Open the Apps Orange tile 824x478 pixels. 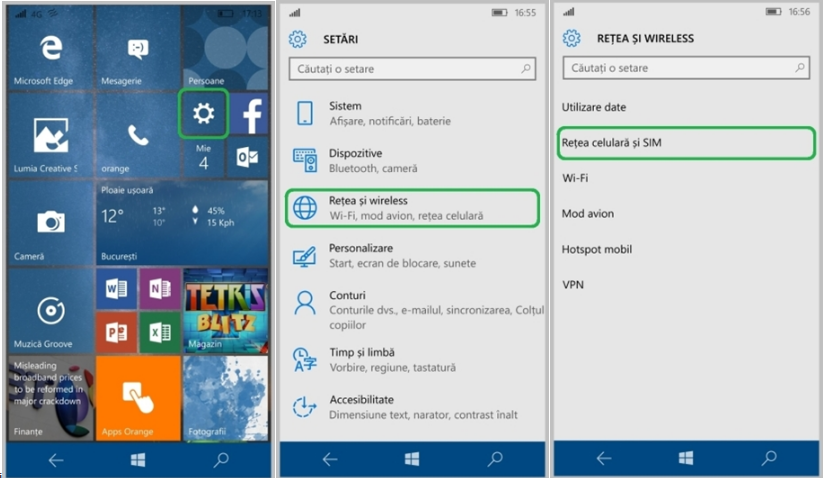coord(138,398)
